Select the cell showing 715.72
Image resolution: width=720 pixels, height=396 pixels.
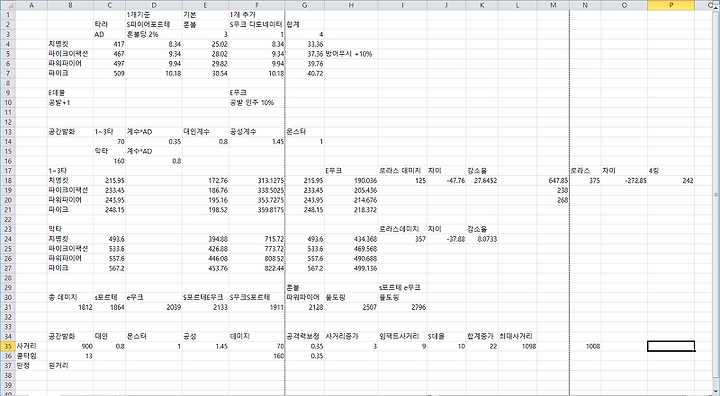[x=257, y=239]
